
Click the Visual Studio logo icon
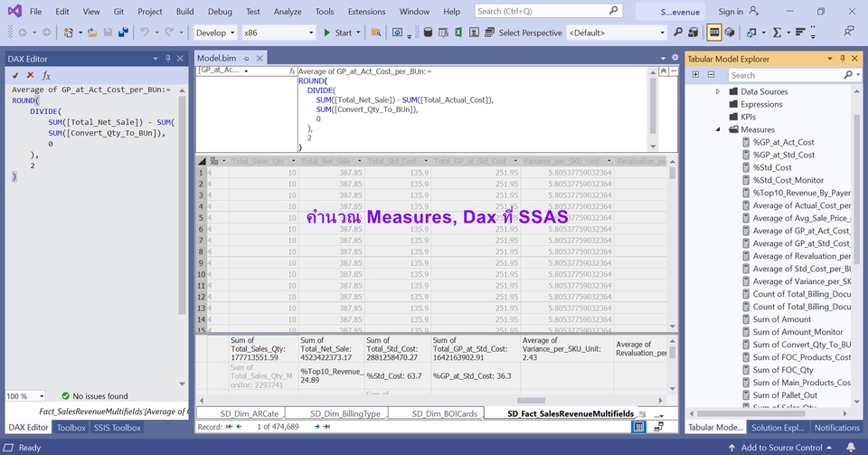(15, 11)
